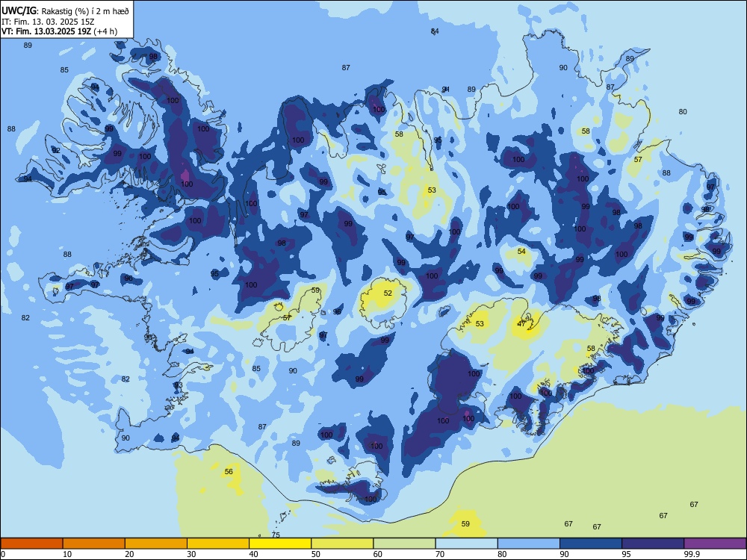747x560 pixels.
Task: Click the 30–40 legend color swatch
Action: pyautogui.click(x=218, y=544)
